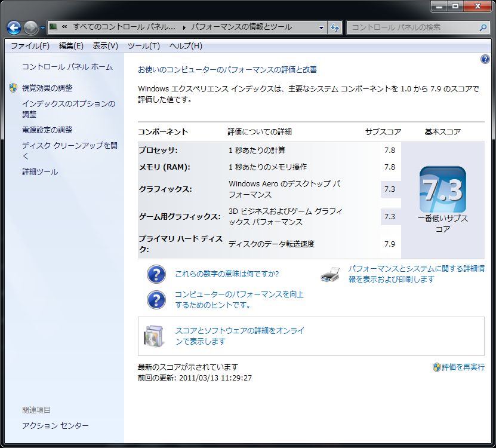Click the expand chevron before すべてのコントロール パネル
The width and height of the screenshot is (496, 448).
64,27
